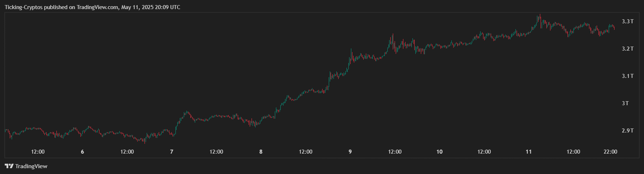The height and width of the screenshot is (174, 644).
Task: Select the 3.3T price axis label
Action: (x=628, y=21)
